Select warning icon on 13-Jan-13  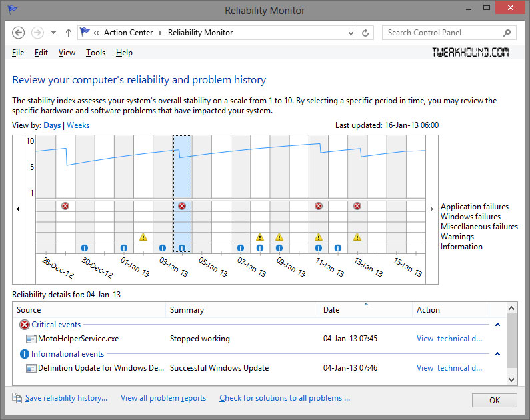click(357, 237)
